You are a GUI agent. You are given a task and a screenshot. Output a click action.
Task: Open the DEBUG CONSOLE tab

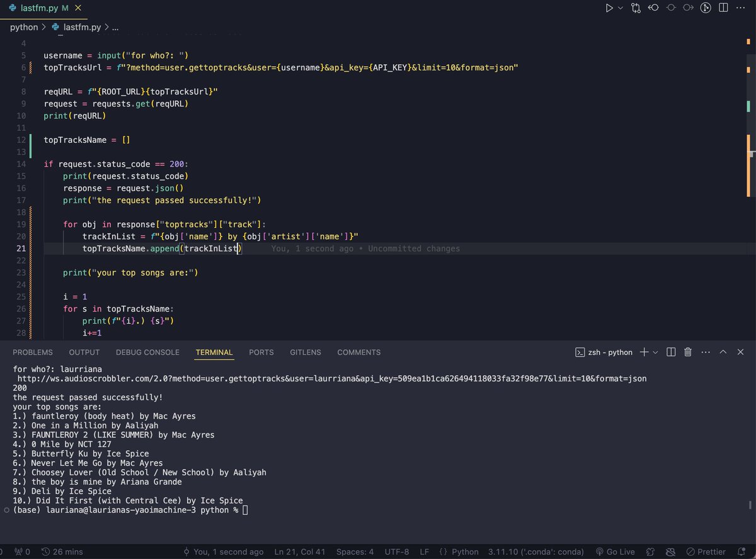pyautogui.click(x=147, y=353)
